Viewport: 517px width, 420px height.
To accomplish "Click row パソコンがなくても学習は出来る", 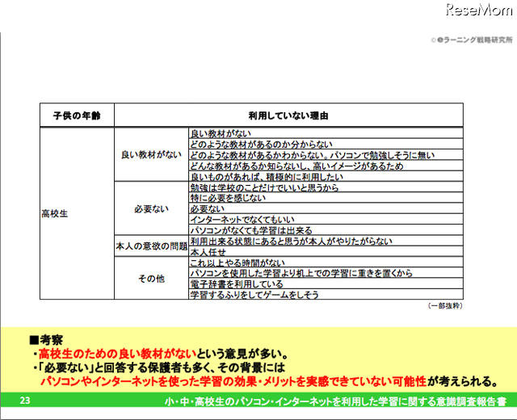I will pyautogui.click(x=326, y=229).
